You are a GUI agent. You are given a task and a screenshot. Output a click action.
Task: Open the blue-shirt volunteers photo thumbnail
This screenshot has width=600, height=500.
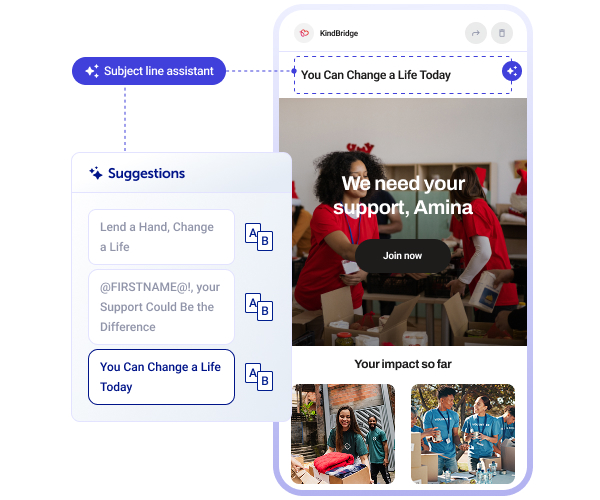click(x=463, y=434)
